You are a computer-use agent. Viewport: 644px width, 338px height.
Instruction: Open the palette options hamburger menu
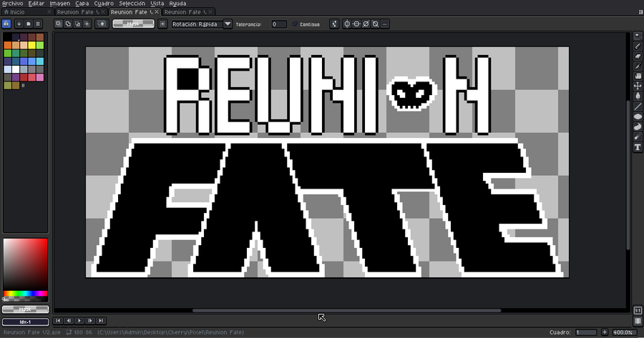tap(38, 24)
